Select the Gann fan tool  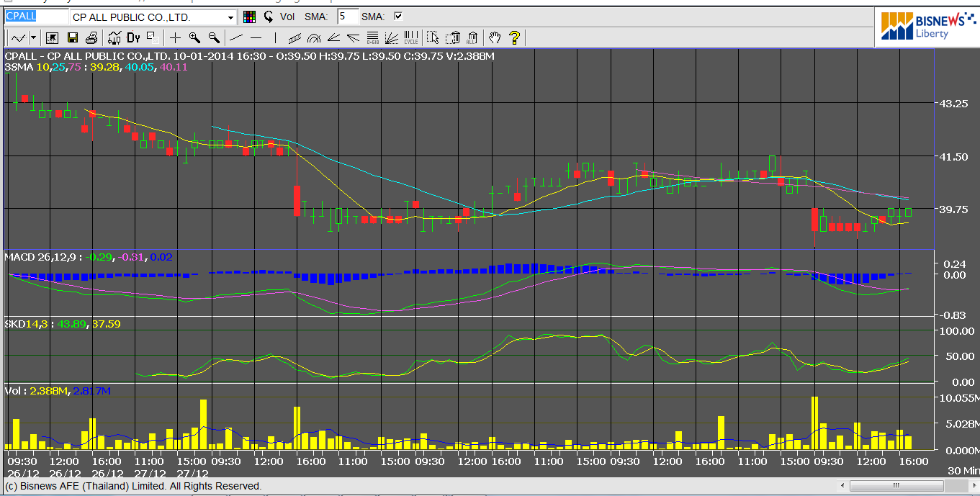tap(392, 37)
